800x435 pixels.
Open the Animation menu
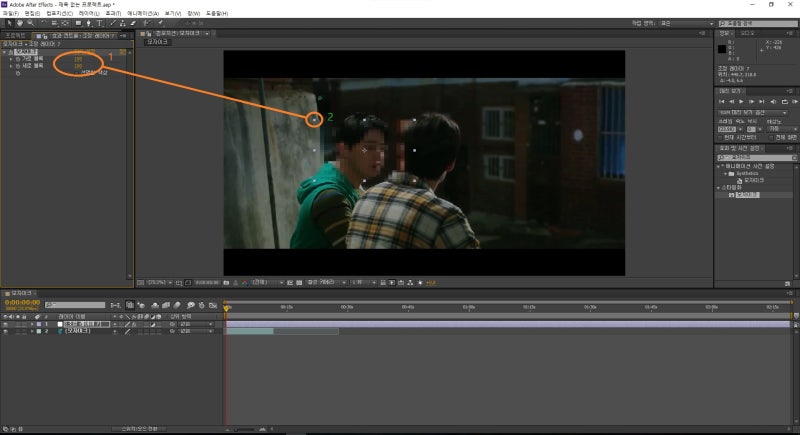[x=142, y=13]
